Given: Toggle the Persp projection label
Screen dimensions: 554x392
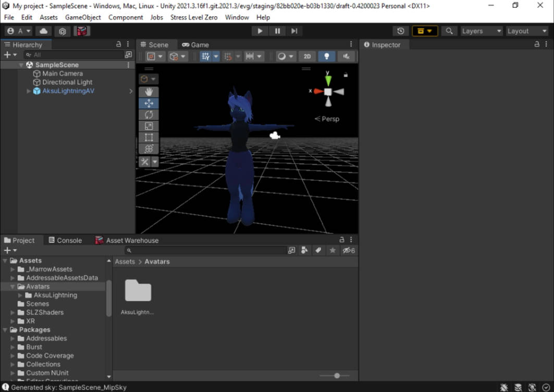Looking at the screenshot, I should point(327,119).
